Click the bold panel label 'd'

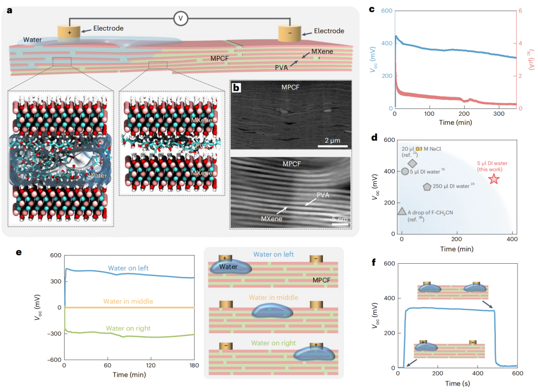pos(374,137)
